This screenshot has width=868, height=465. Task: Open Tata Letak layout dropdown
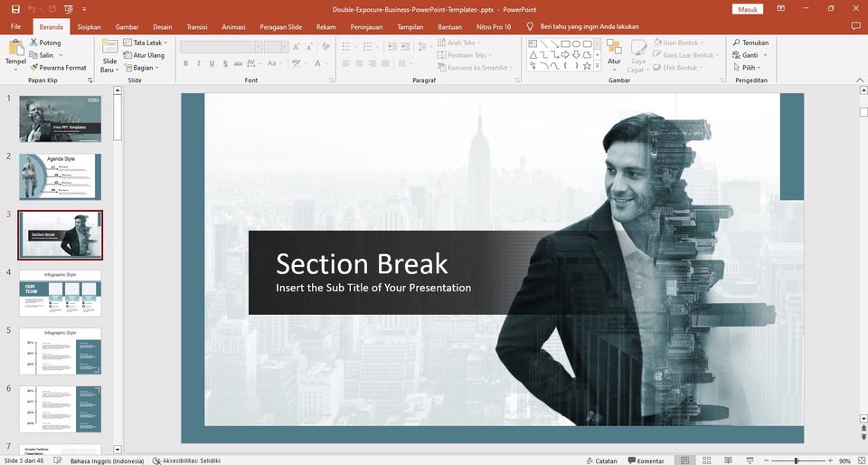coord(145,43)
